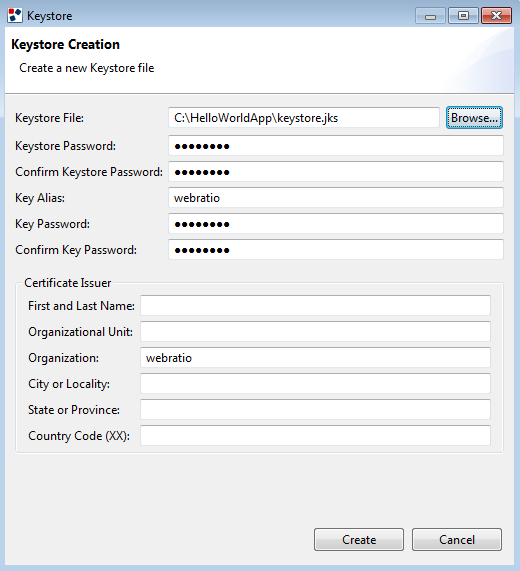The width and height of the screenshot is (520, 571).
Task: Click into the Key Alias field
Action: point(336,198)
